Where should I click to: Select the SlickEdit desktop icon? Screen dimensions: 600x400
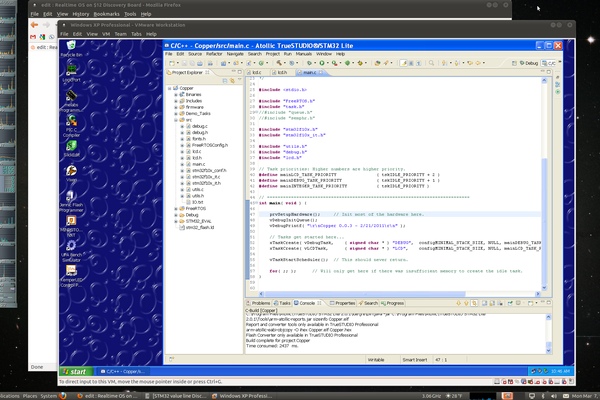coord(71,149)
